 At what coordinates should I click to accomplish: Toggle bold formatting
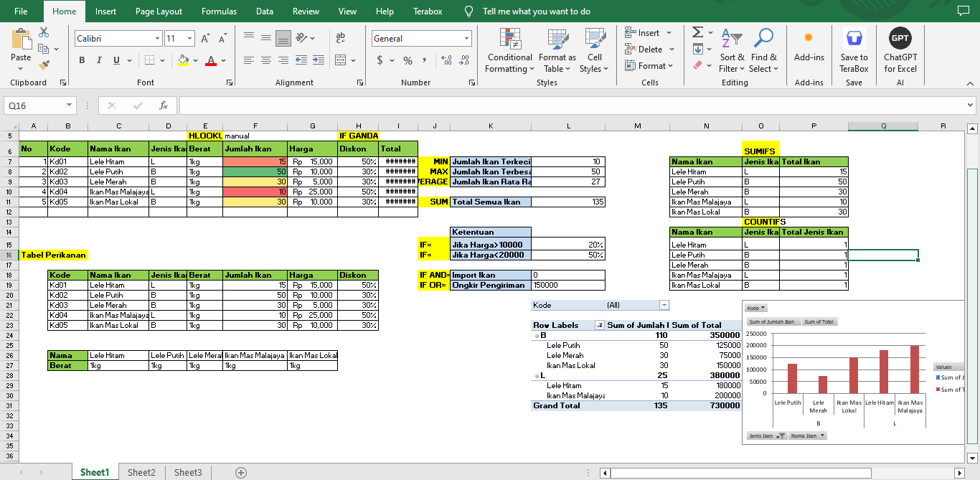coord(81,60)
